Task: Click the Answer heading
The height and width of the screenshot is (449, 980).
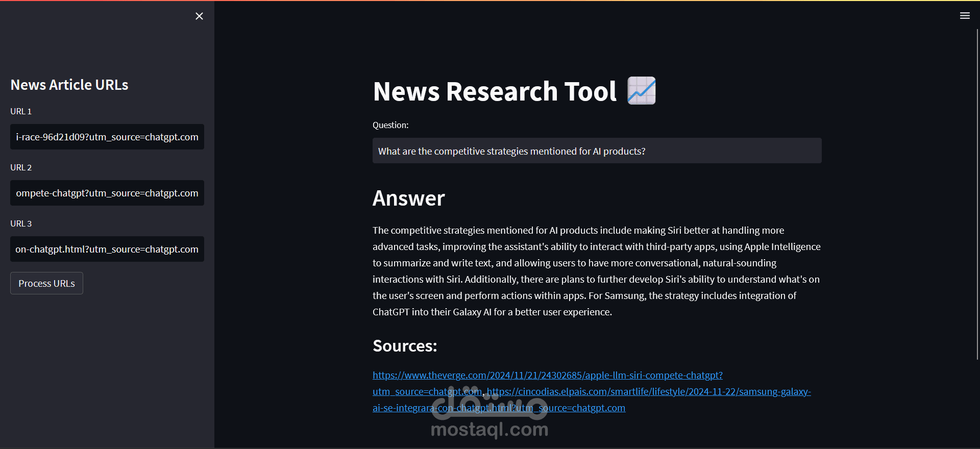Action: [x=408, y=198]
